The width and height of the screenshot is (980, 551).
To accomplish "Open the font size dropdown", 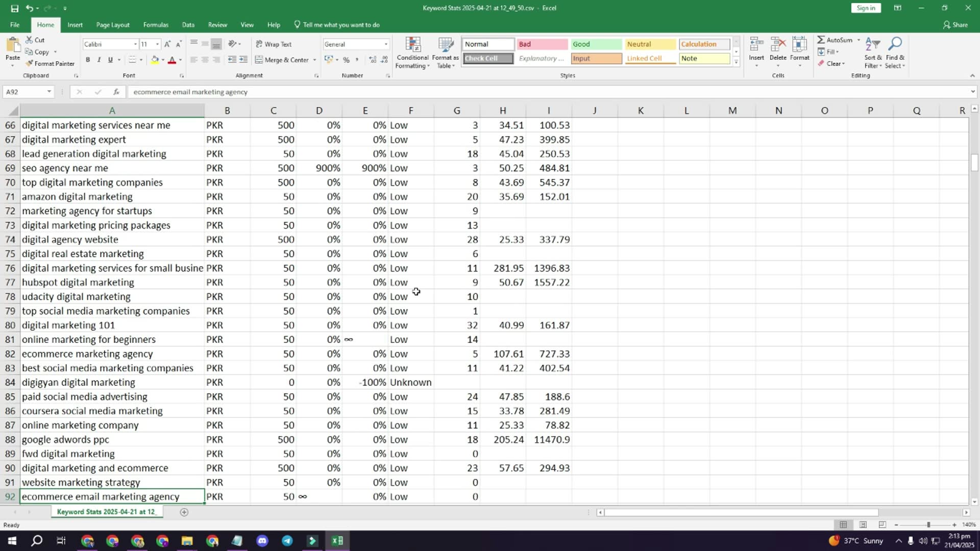I will pos(157,44).
